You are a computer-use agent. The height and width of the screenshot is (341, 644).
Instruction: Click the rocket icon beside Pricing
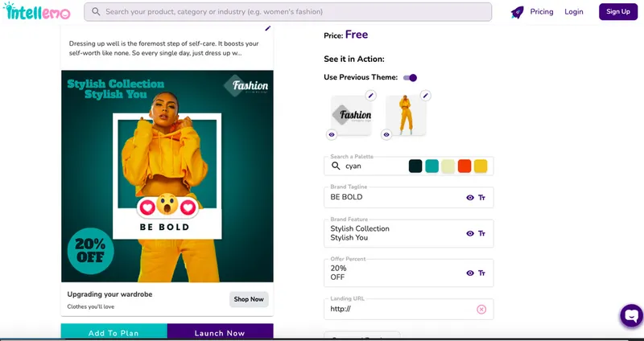(x=517, y=12)
